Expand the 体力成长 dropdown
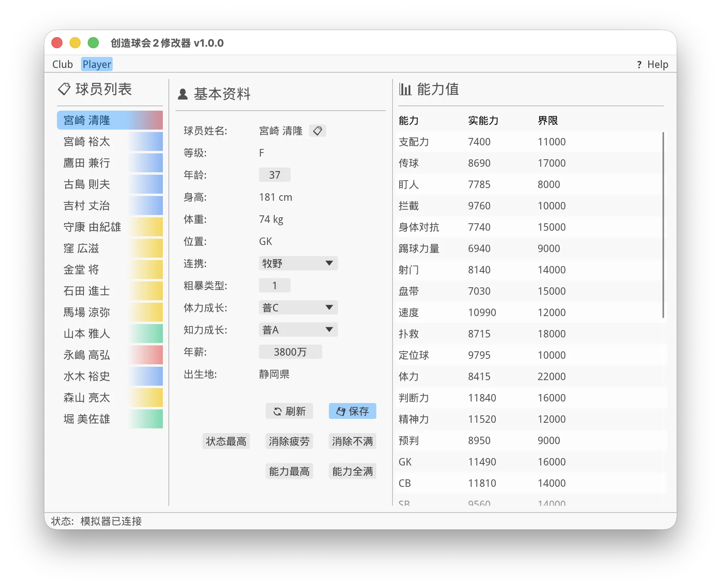Viewport: 721px width, 588px height. pyautogui.click(x=298, y=307)
